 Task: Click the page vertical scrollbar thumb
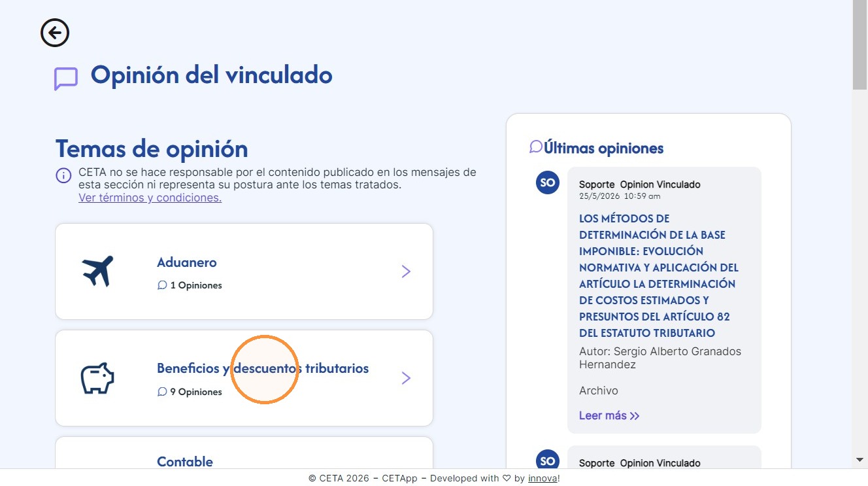(x=860, y=44)
